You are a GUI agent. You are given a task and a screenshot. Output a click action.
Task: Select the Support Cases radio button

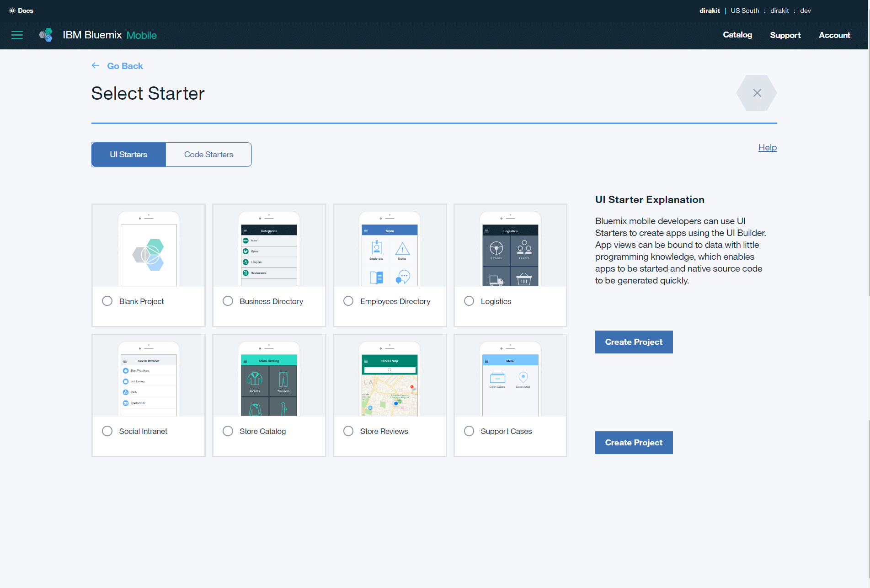(469, 431)
